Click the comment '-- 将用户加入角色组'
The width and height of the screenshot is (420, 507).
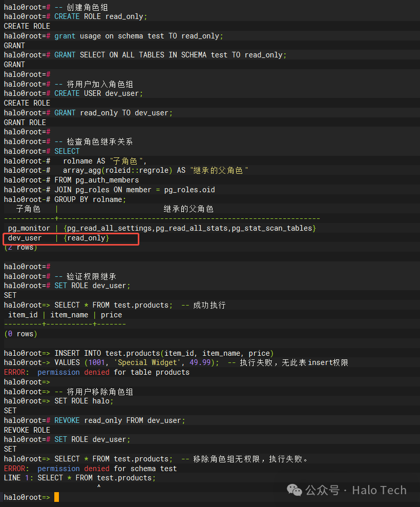click(x=94, y=84)
